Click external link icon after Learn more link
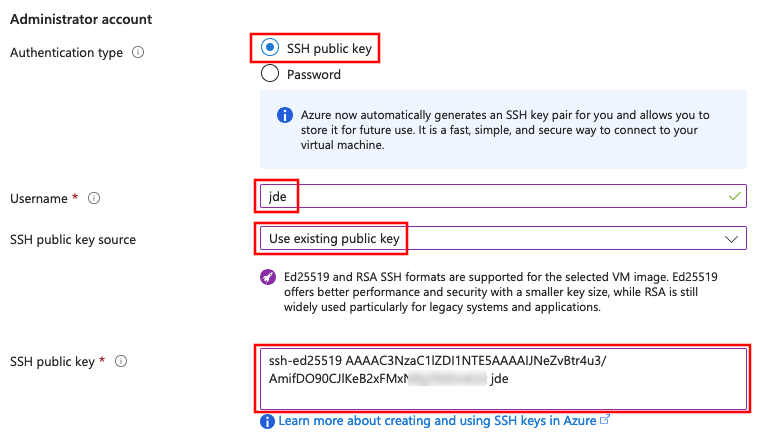759x438 pixels. pyautogui.click(x=604, y=421)
